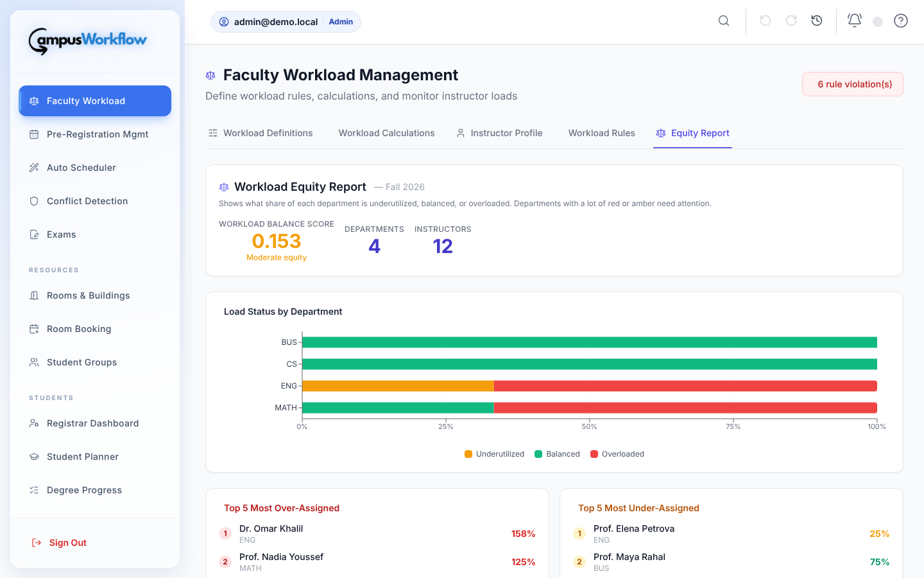Toggle Underutilized series in chart legend

point(494,454)
